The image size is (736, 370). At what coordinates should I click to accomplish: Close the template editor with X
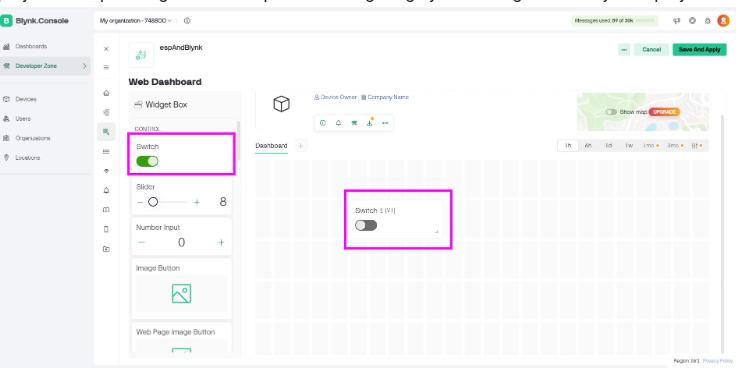[106, 49]
